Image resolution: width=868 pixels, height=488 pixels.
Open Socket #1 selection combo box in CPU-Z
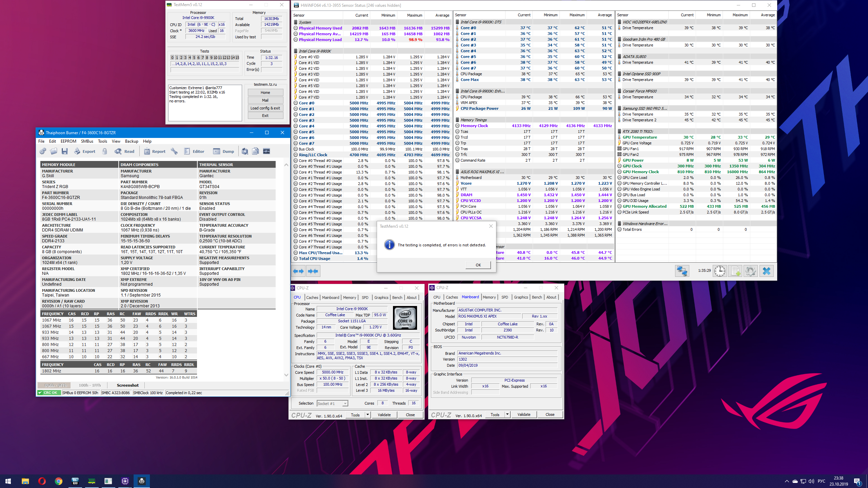click(332, 404)
